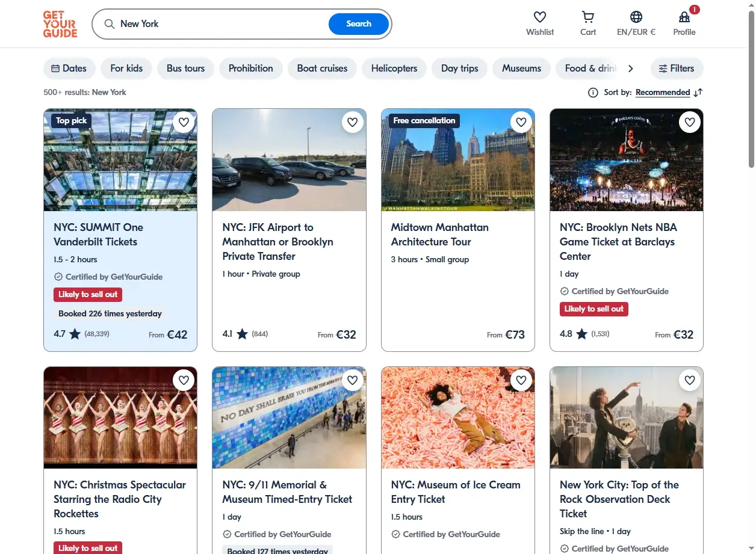Open the Cart icon
Image resolution: width=756 pixels, height=554 pixels.
pos(588,17)
